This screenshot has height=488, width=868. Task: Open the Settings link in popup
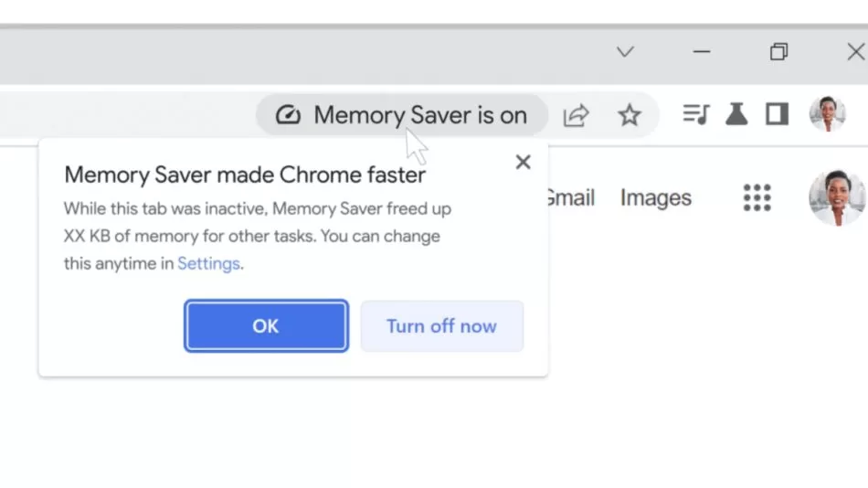point(208,264)
